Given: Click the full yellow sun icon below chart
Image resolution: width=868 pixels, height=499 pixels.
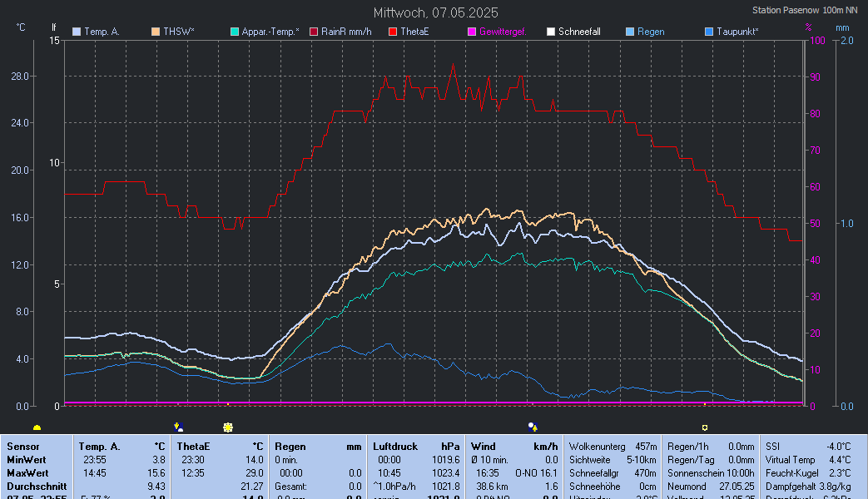Looking at the screenshot, I should 227,427.
